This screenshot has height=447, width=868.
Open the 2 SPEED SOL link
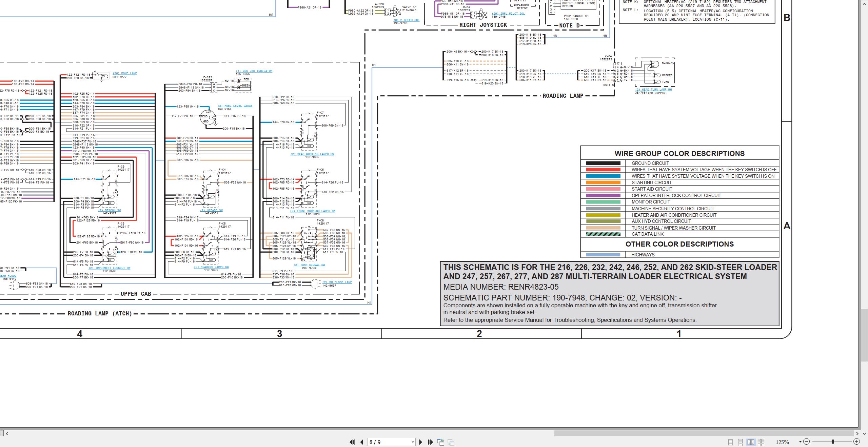pyautogui.click(x=406, y=20)
